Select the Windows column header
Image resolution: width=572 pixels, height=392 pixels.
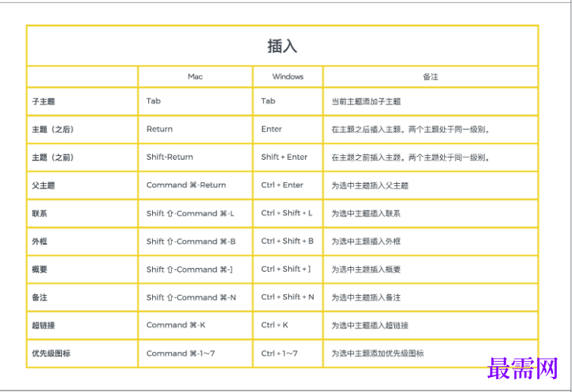[288, 76]
